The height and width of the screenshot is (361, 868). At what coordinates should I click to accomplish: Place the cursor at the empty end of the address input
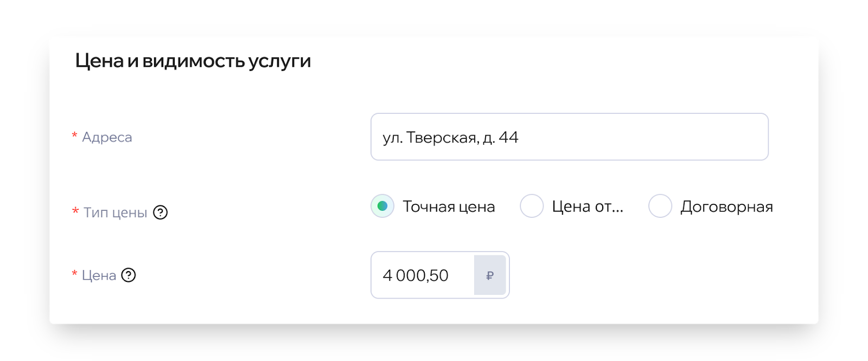coord(640,137)
